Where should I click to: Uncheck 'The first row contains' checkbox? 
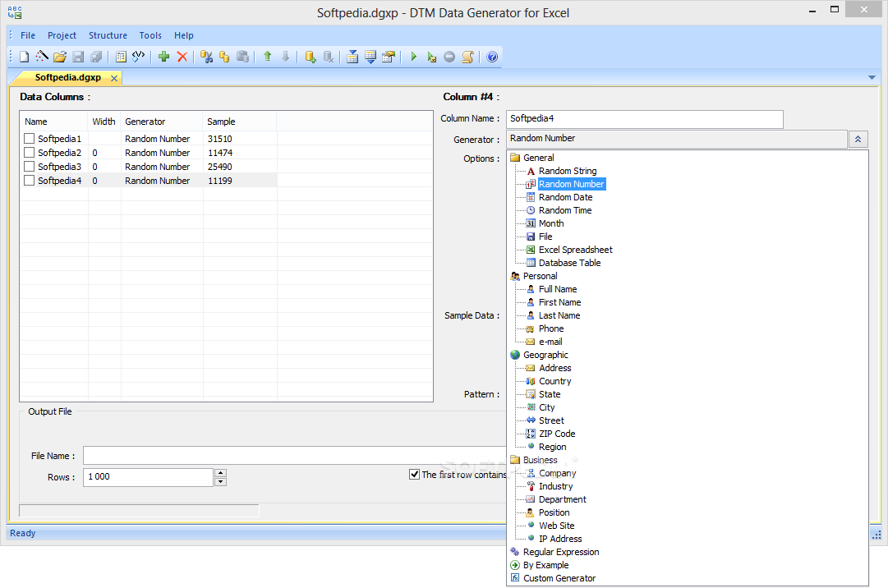point(415,474)
